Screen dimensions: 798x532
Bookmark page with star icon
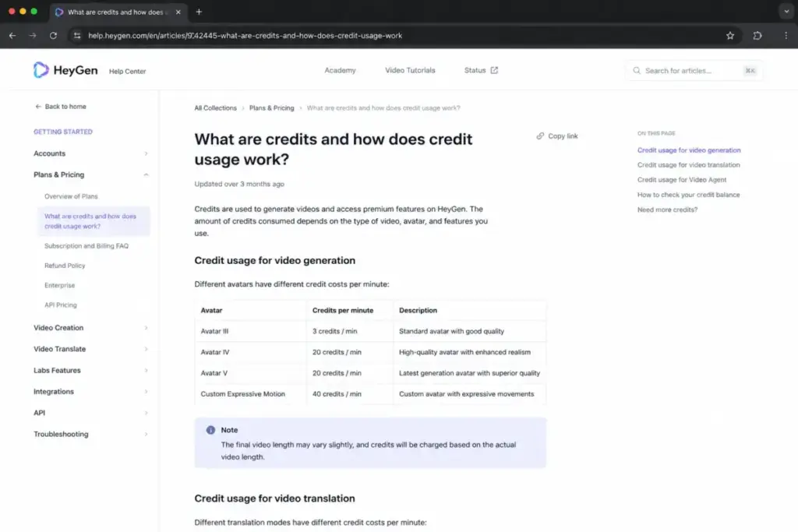tap(729, 36)
